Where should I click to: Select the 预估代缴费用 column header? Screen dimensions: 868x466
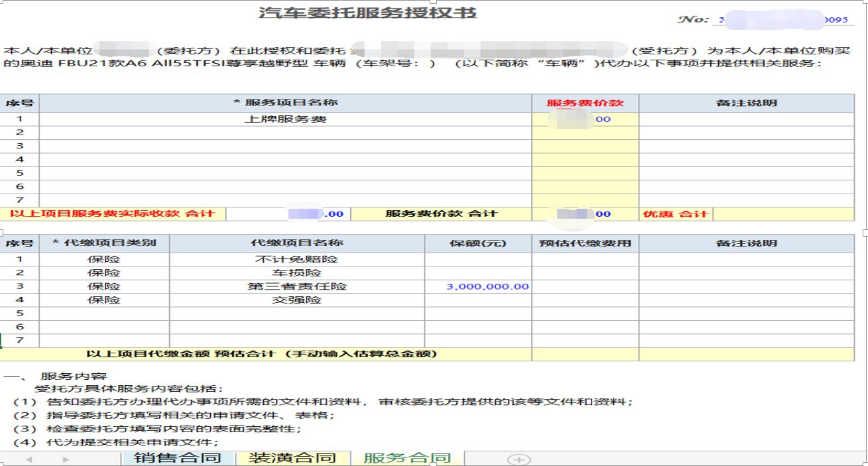pyautogui.click(x=585, y=243)
